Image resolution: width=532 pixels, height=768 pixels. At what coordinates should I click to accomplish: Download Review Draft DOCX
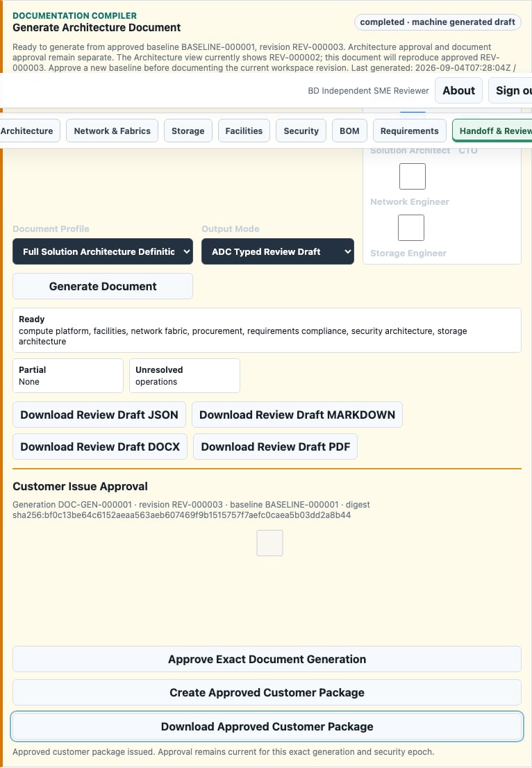point(100,446)
